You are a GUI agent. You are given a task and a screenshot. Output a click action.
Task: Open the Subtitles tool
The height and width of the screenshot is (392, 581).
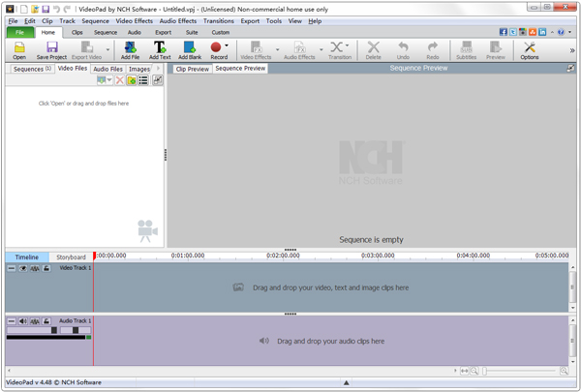click(x=466, y=50)
